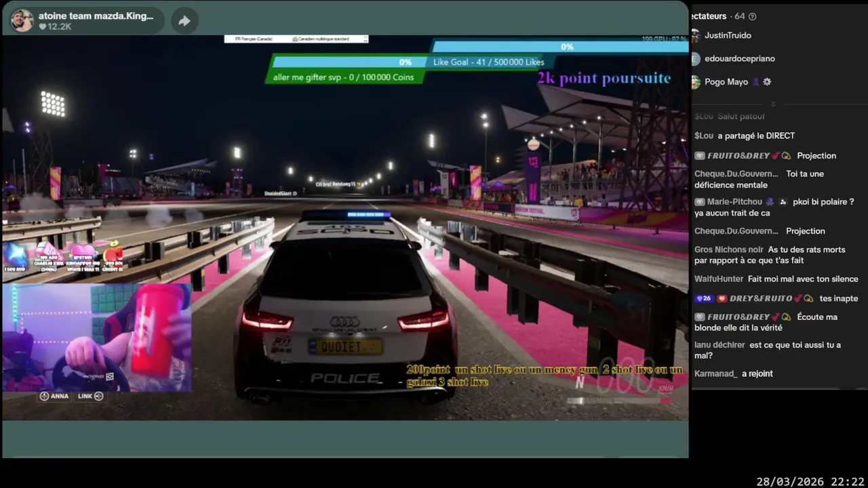Click the level 26 badge in chat
This screenshot has height=488, width=868.
coord(704,298)
